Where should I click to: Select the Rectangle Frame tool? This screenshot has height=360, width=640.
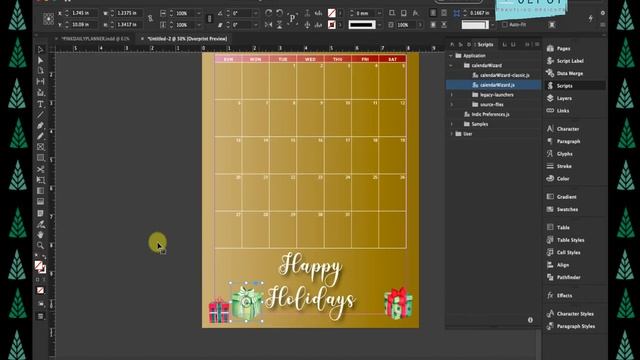pos(40,147)
